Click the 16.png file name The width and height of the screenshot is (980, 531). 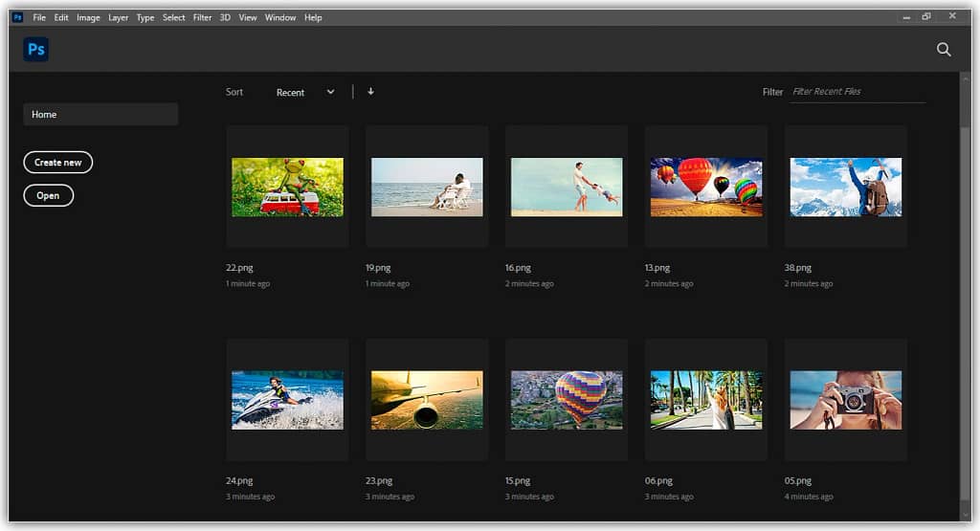[x=518, y=267]
